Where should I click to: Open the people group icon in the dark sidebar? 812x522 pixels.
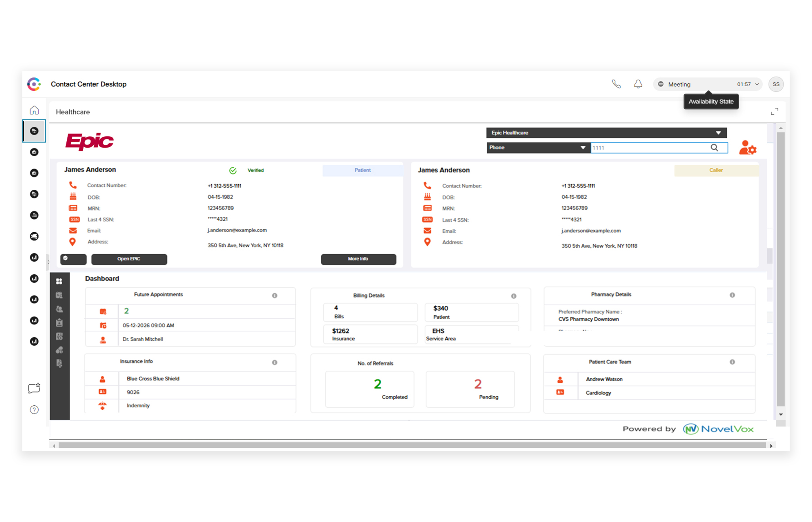(59, 309)
